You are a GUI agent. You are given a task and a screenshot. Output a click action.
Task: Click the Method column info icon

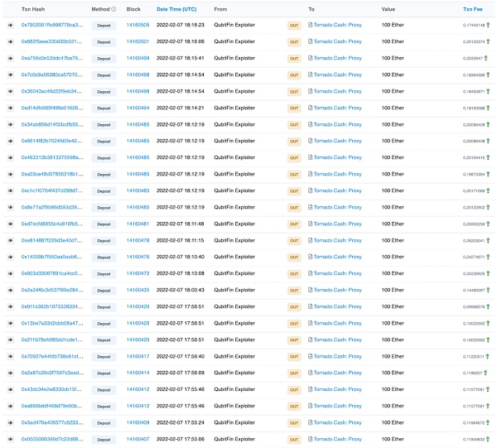click(x=113, y=9)
